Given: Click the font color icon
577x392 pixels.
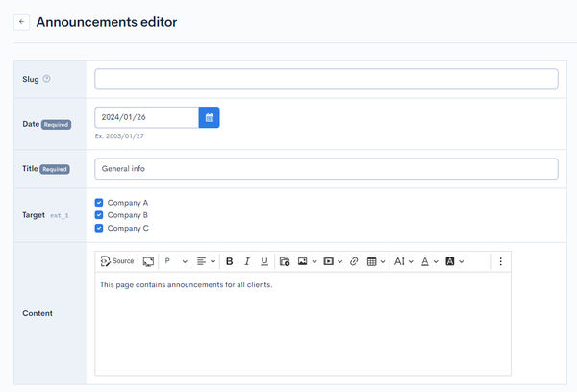Looking at the screenshot, I should (425, 261).
